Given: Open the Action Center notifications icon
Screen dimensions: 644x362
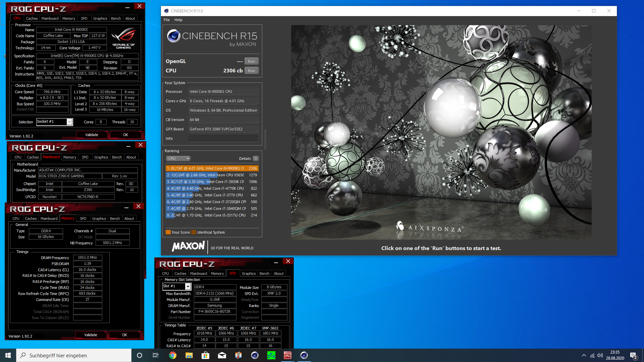Looking at the screenshot, I should [634, 355].
